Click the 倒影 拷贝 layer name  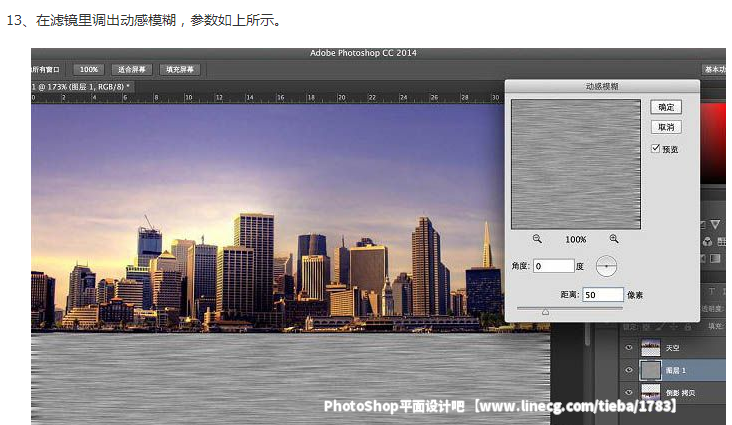tap(680, 393)
